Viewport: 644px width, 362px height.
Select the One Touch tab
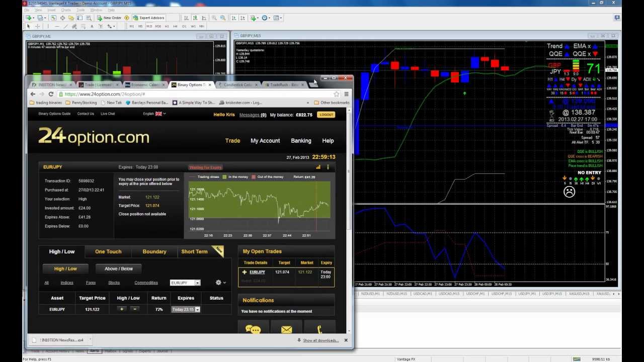coord(108,251)
